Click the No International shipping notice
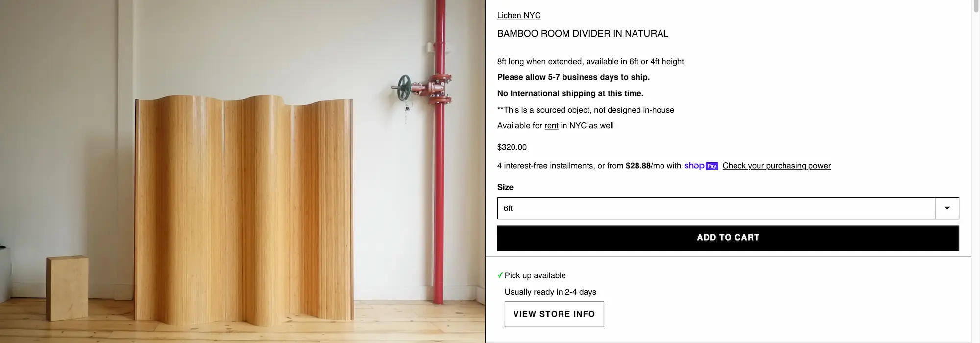Viewport: 980px width, 343px height. (x=570, y=93)
